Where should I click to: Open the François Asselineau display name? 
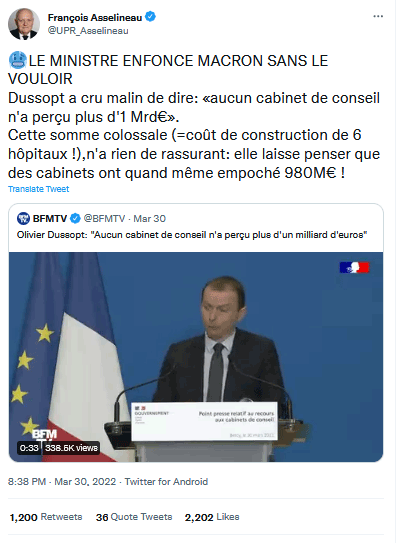pyautogui.click(x=95, y=17)
